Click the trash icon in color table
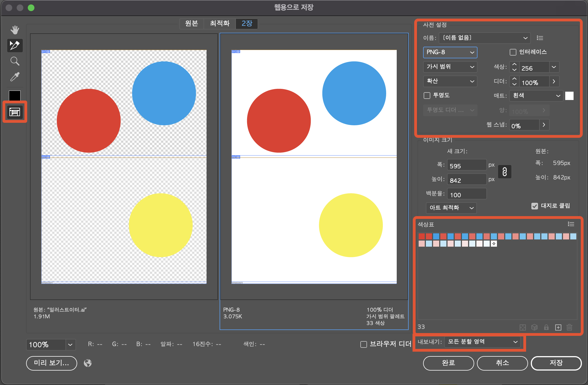 (x=569, y=327)
